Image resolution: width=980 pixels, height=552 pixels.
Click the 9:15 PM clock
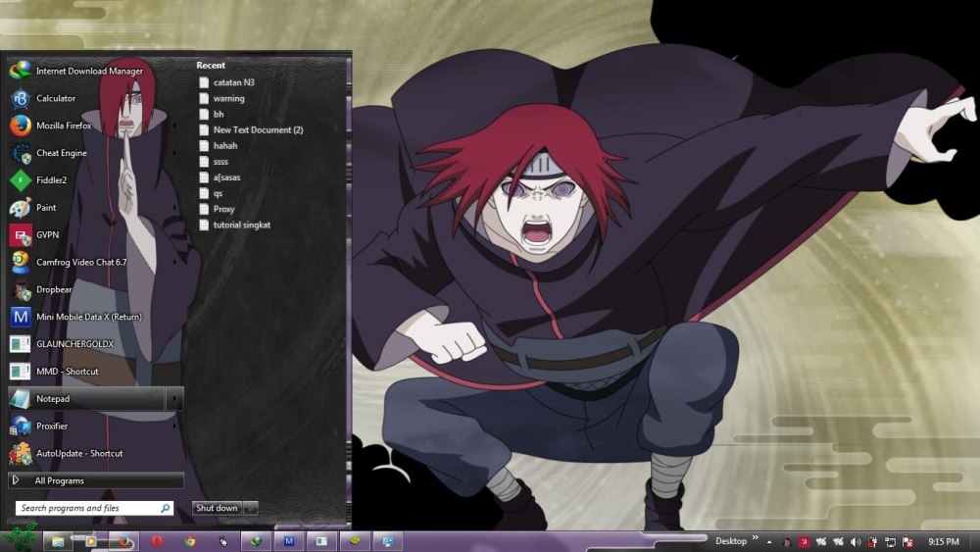[944, 542]
